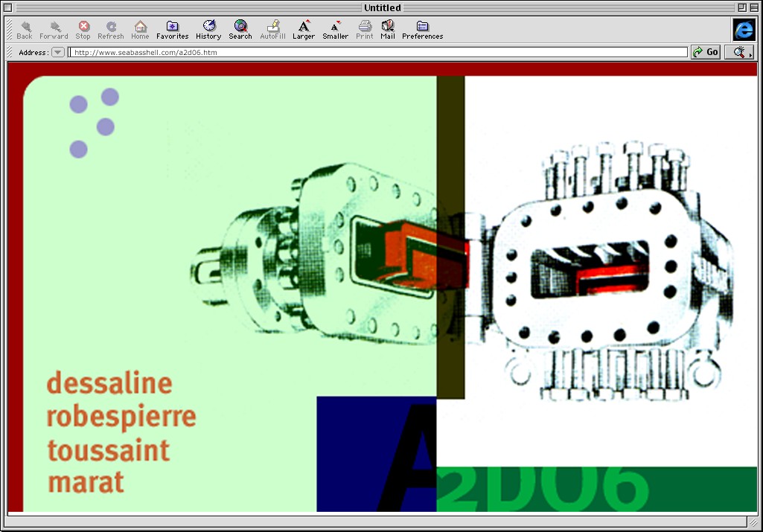
Task: Click the magnifier search icon next to Go
Action: click(740, 52)
